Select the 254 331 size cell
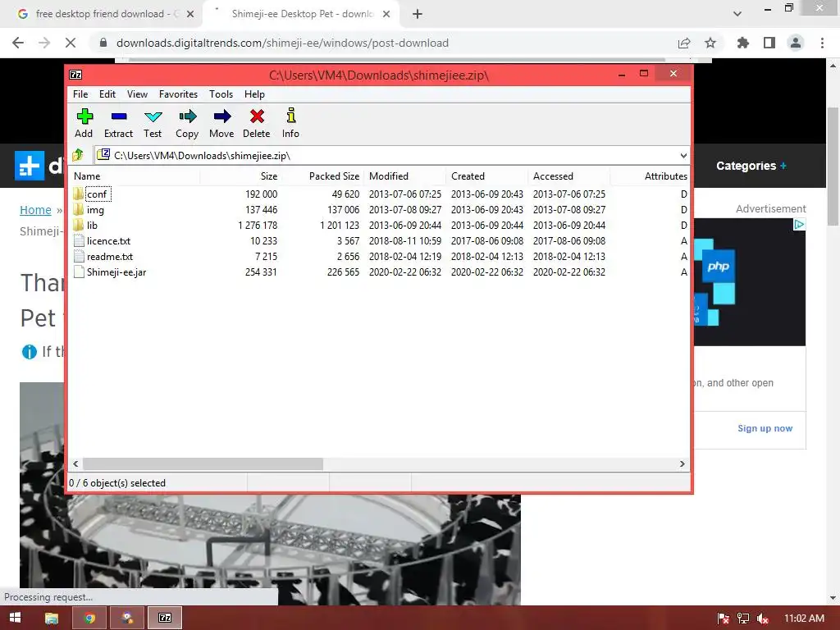Screen dimensions: 840x630 click(261, 272)
